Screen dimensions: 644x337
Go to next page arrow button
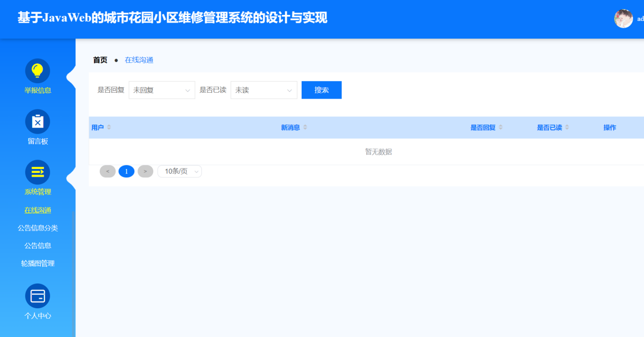[x=145, y=171]
